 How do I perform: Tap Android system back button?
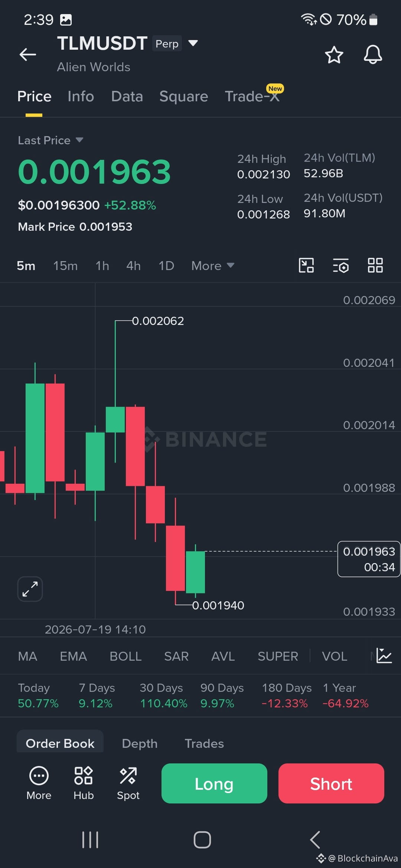coord(315,840)
